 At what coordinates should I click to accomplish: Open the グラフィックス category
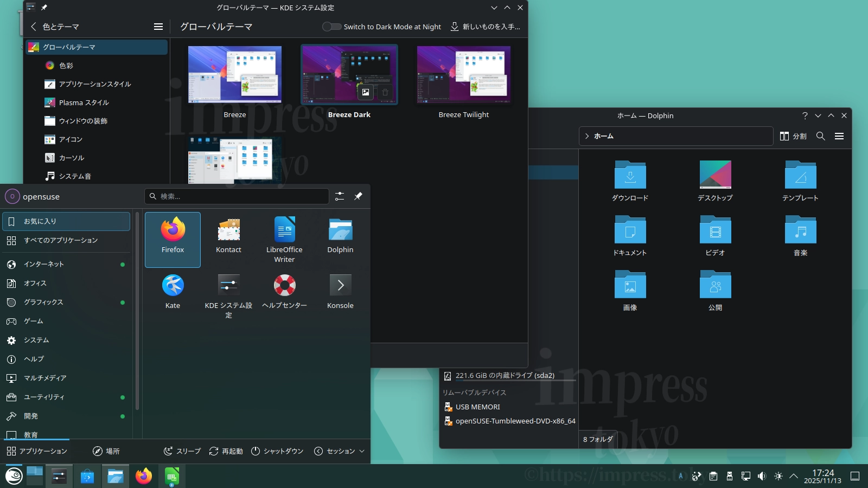pyautogui.click(x=66, y=302)
